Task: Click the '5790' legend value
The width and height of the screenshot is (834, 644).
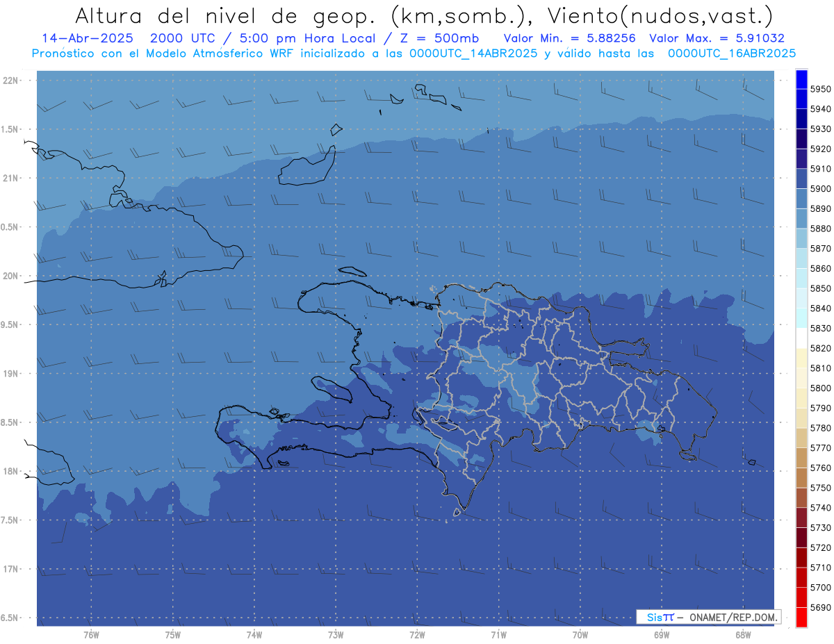Action: click(x=821, y=408)
